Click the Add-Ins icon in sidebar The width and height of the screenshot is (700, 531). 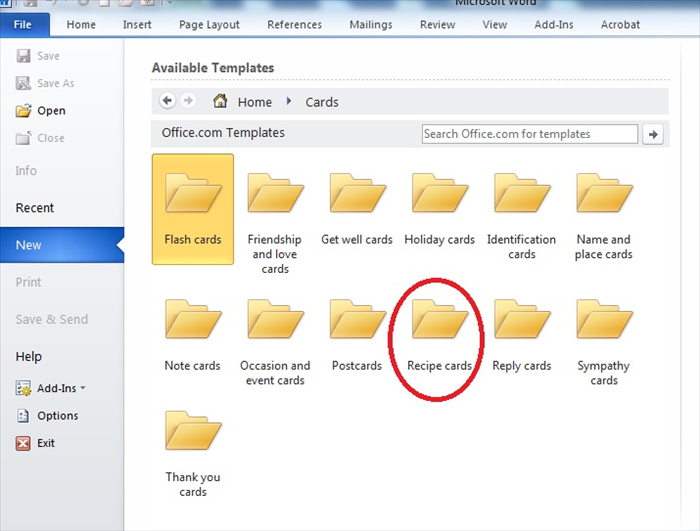click(x=23, y=388)
